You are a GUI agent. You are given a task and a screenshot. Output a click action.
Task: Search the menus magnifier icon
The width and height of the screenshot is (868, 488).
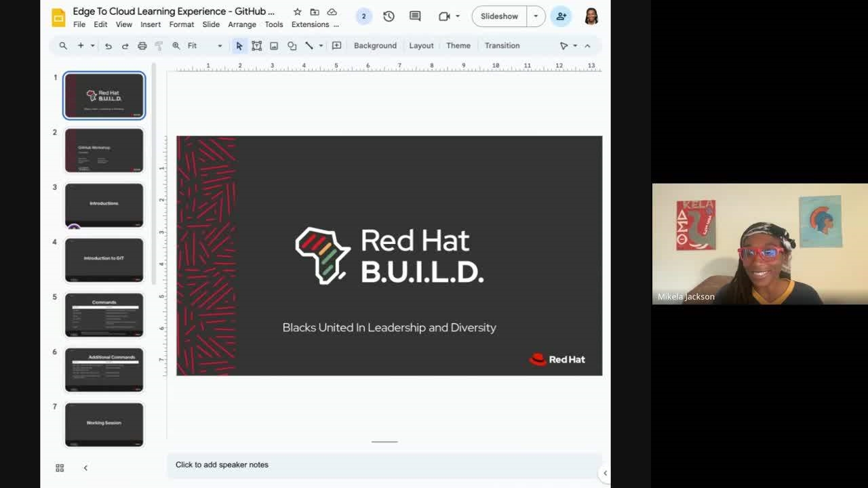pyautogui.click(x=63, y=45)
